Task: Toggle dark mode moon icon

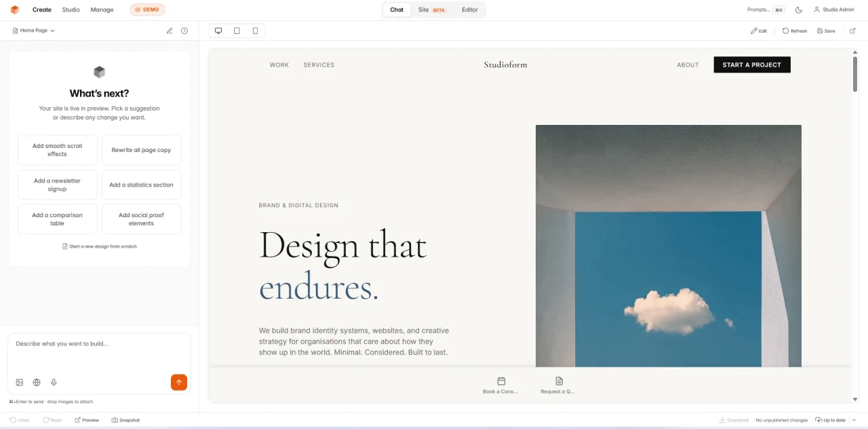Action: click(x=799, y=10)
